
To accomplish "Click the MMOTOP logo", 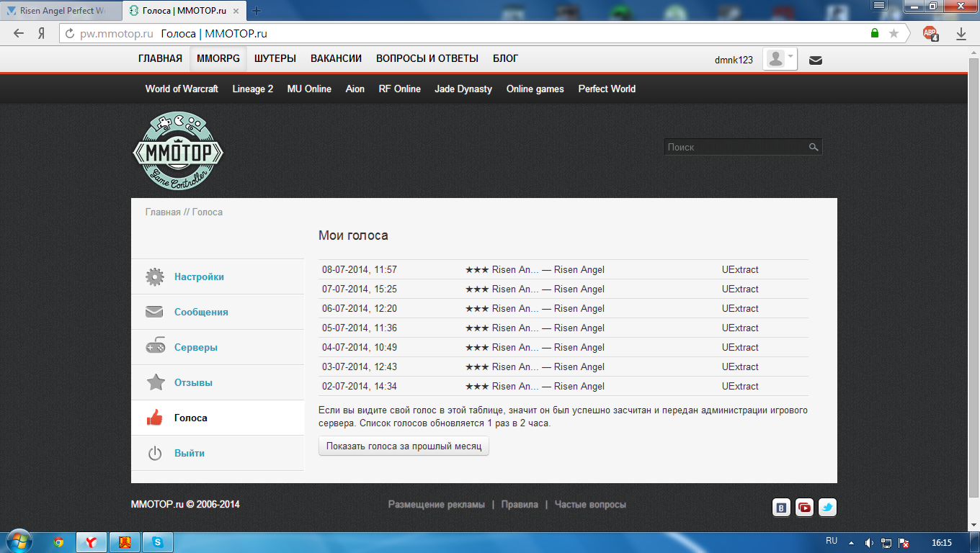I will click(x=179, y=151).
